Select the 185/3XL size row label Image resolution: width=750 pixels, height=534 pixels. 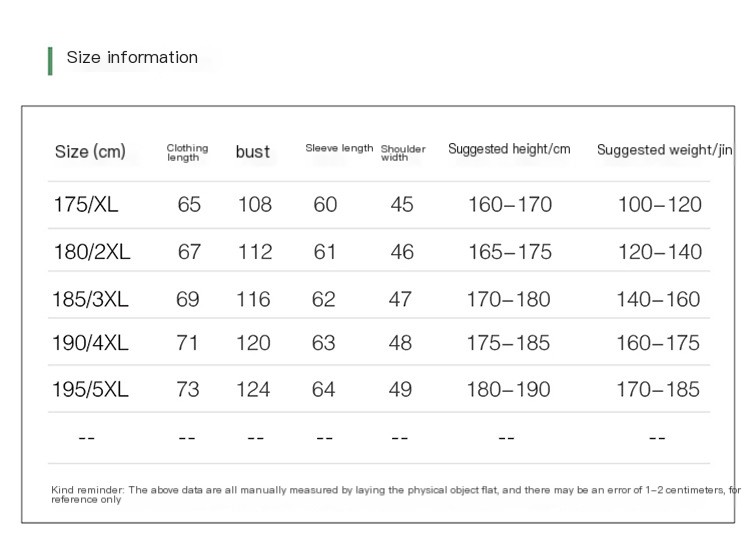click(90, 300)
